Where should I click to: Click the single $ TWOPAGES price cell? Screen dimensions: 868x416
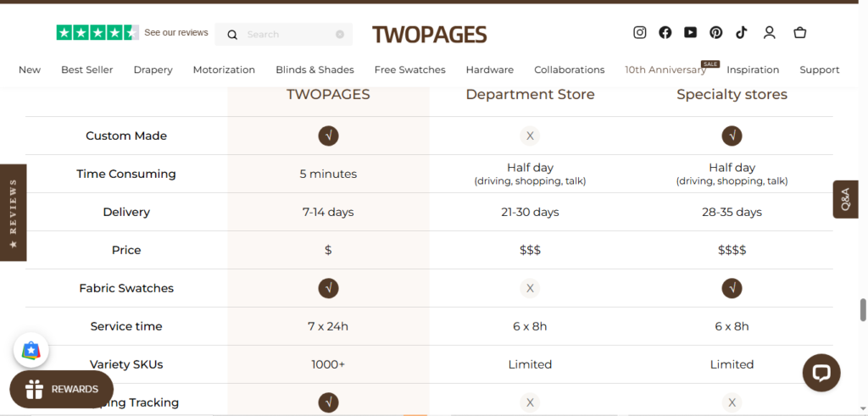(328, 250)
